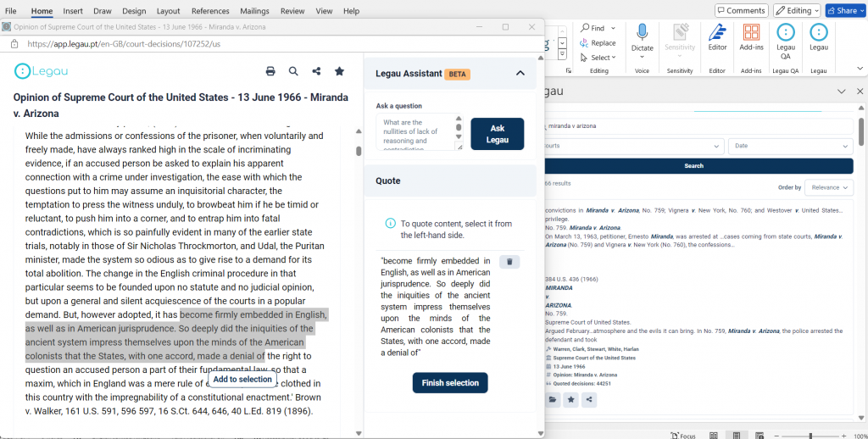This screenshot has height=439, width=868.
Task: Open the Editor tool in Word ribbon
Action: point(717,37)
